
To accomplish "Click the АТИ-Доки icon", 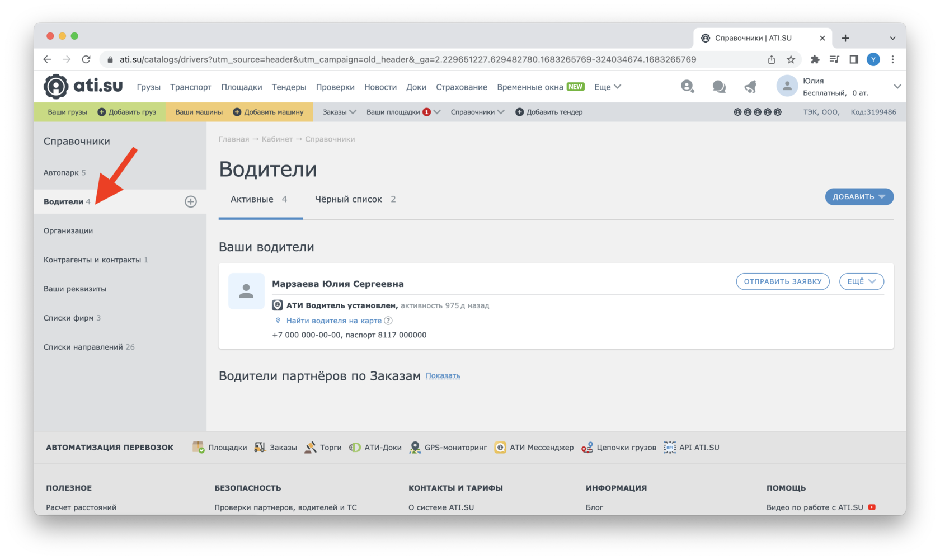I will coord(355,448).
